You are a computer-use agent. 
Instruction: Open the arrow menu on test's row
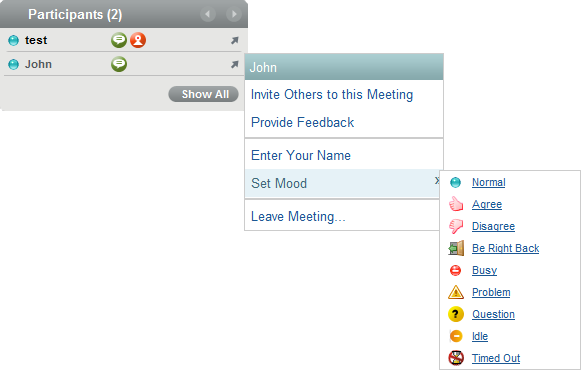235,40
